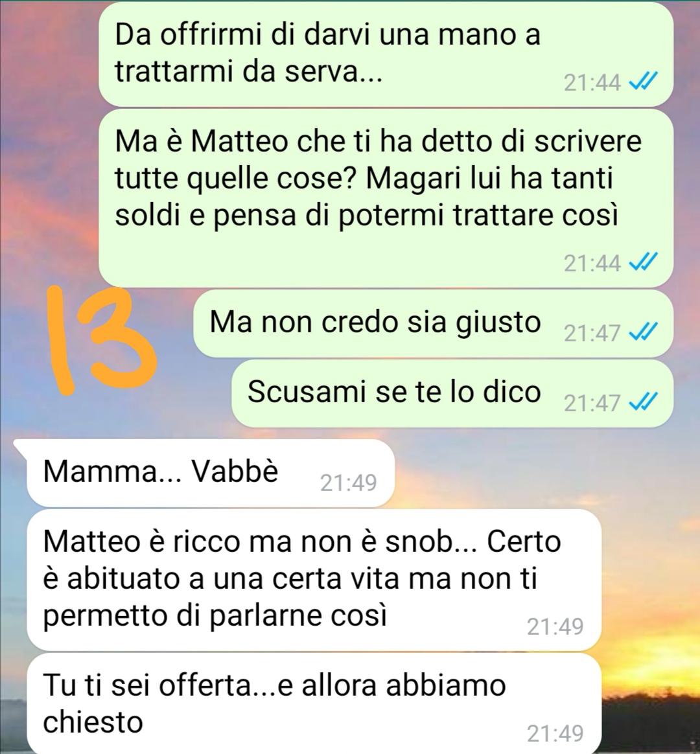Tap the 21:44 timestamp on first message
700x754 pixels.
[592, 83]
